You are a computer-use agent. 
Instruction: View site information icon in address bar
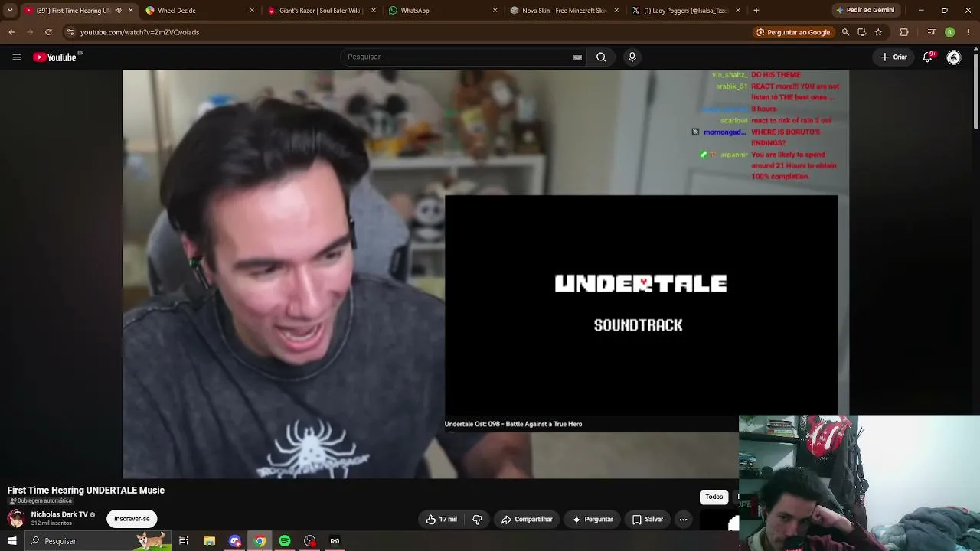[70, 32]
